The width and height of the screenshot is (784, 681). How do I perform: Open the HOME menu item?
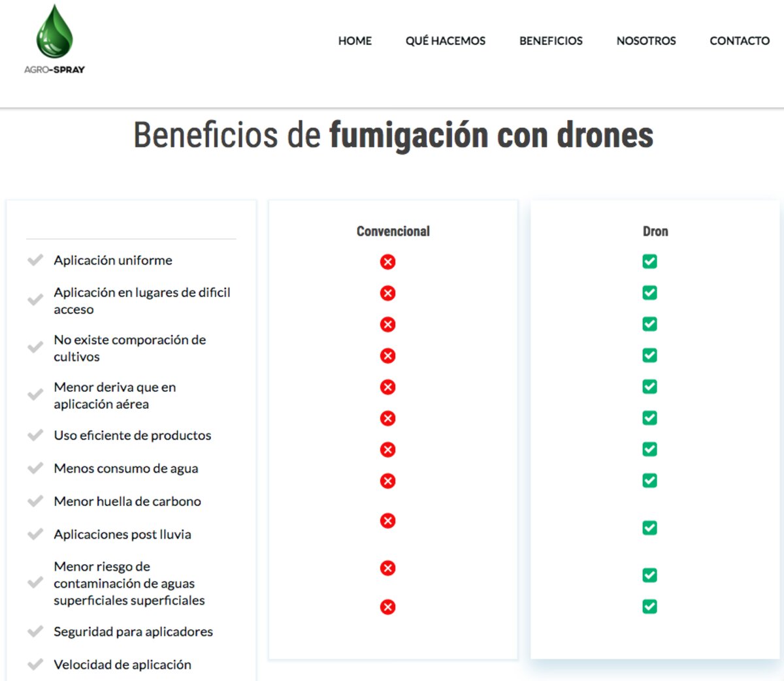(355, 40)
